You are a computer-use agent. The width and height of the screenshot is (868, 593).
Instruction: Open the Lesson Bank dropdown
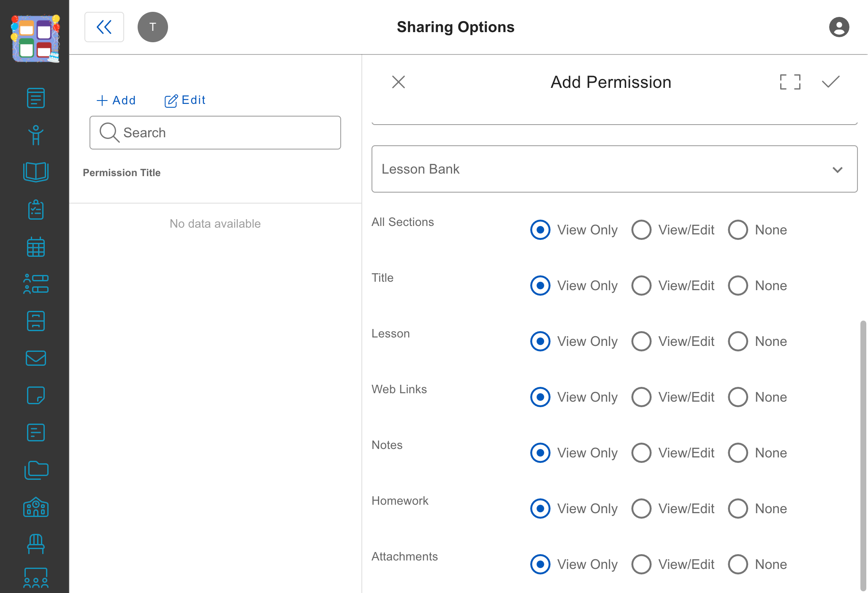pyautogui.click(x=615, y=169)
